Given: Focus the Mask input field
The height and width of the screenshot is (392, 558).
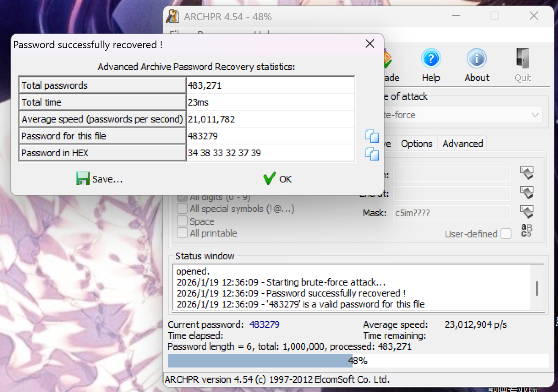Looking at the screenshot, I should tap(451, 213).
